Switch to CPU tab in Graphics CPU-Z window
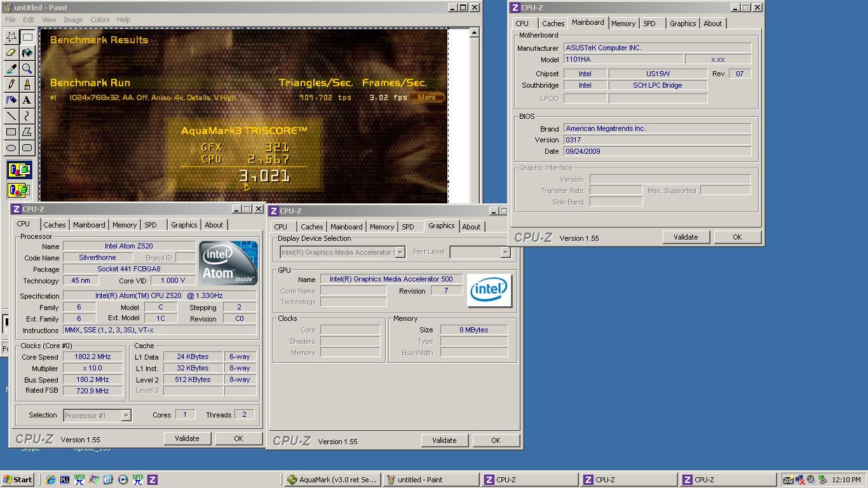Screen dimensions: 868x488 (x=280, y=227)
